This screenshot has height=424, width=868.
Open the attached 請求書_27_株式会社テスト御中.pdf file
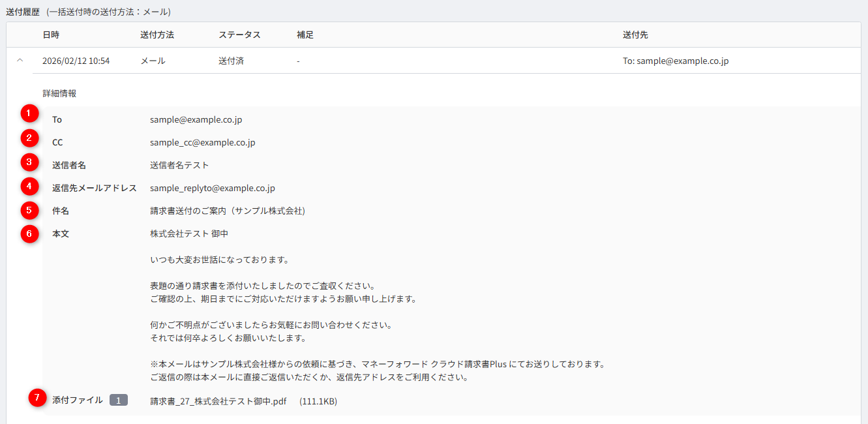click(x=218, y=401)
